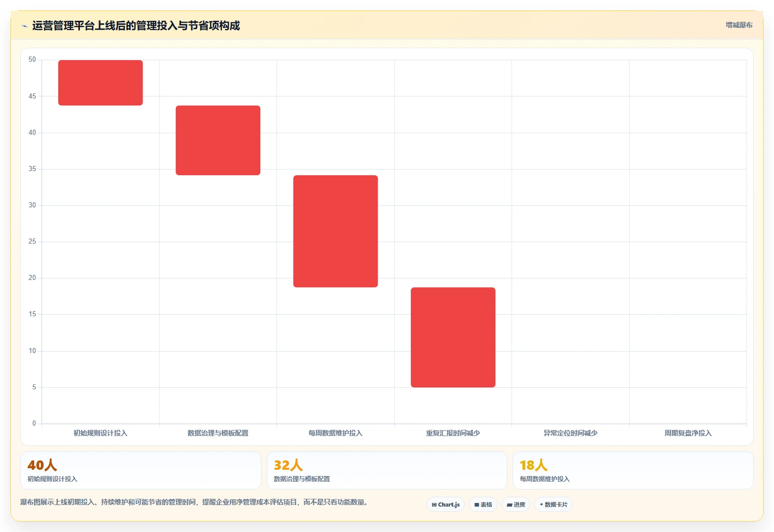The height and width of the screenshot is (532, 774).
Task: Click the 增减瀑布 label in header
Action: click(x=739, y=25)
